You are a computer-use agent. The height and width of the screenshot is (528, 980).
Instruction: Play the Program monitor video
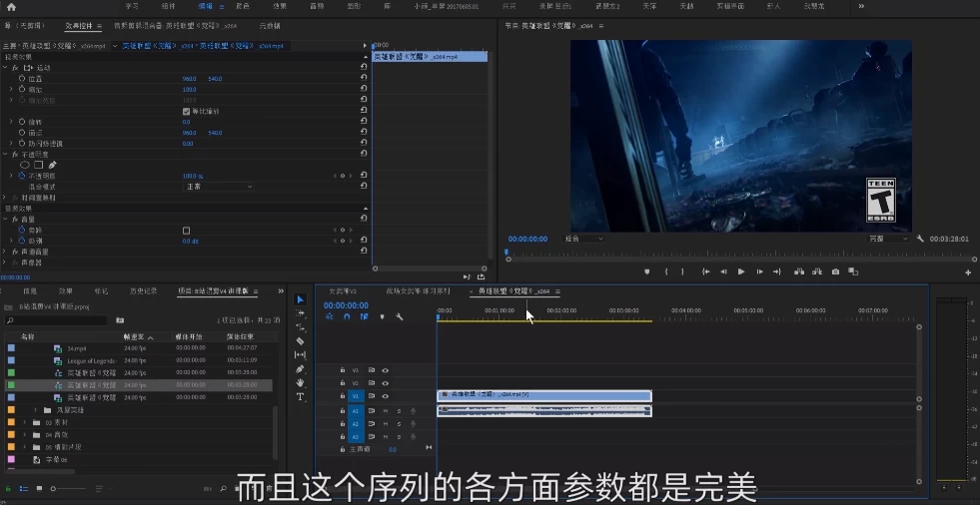pyautogui.click(x=740, y=271)
